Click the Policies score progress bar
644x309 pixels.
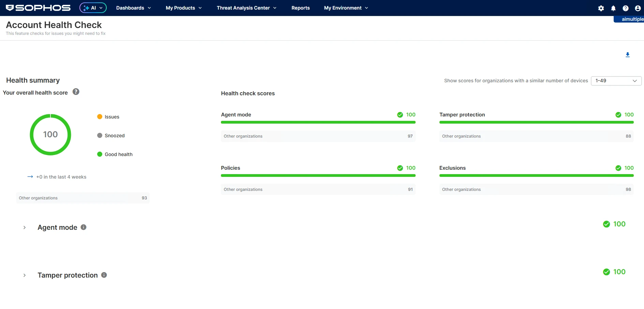(318, 175)
